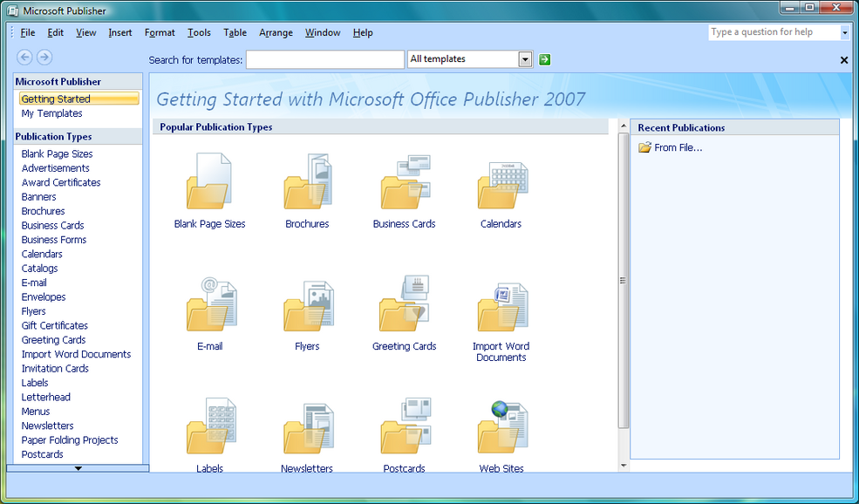Open the Window menu
This screenshot has width=859, height=504.
coord(323,33)
